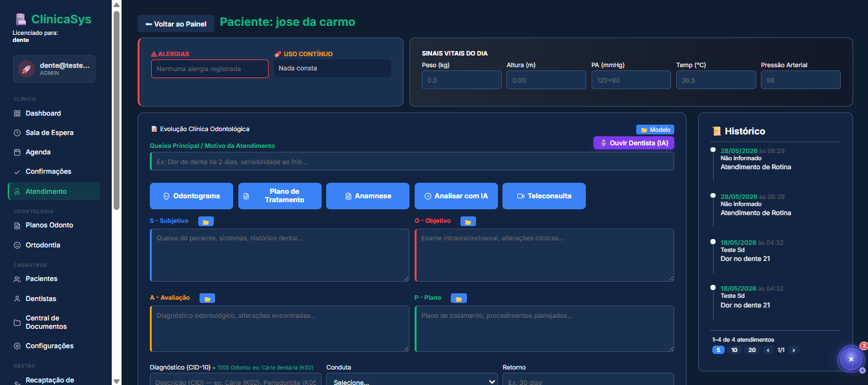Image resolution: width=868 pixels, height=385 pixels.
Task: Open the Conduta dropdown
Action: point(412,380)
